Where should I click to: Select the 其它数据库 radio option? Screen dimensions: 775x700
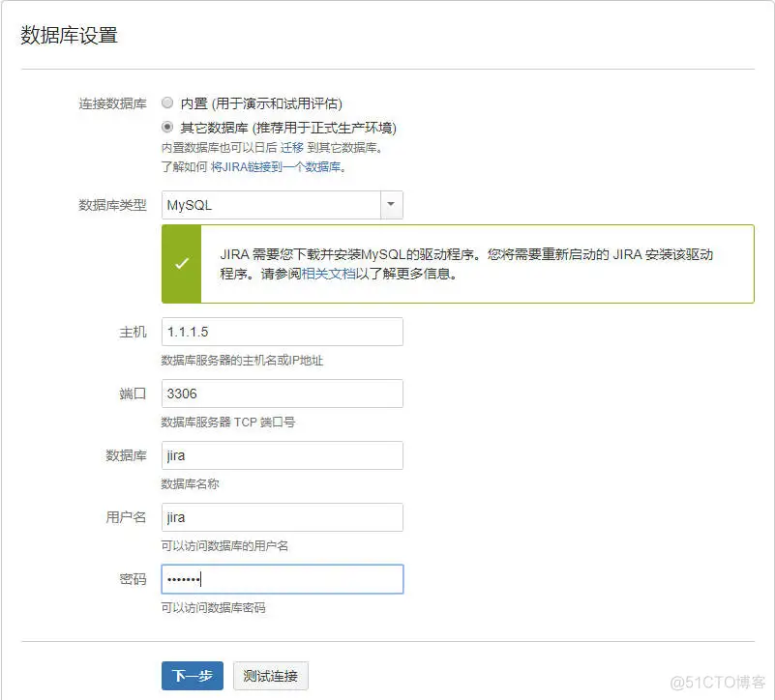[167, 127]
